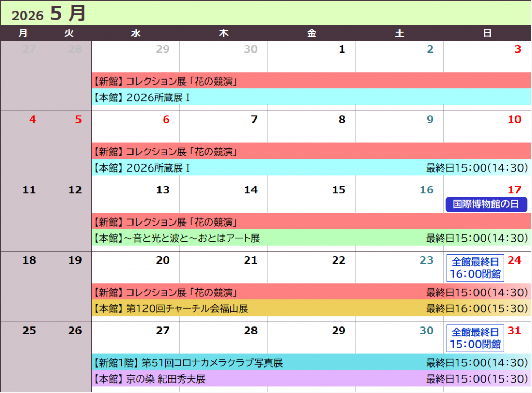Open the first-week 2026所蔵展Ⅰ cyan event bar

(311, 97)
